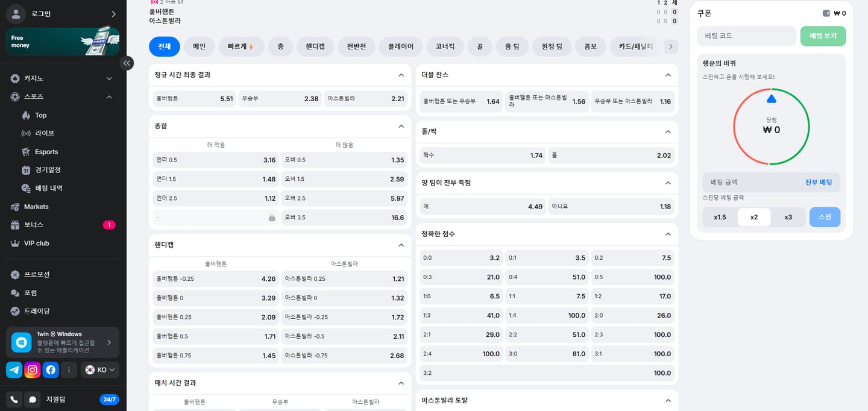This screenshot has height=411, width=868.
Task: Click the VIP club crown icon
Action: 15,243
